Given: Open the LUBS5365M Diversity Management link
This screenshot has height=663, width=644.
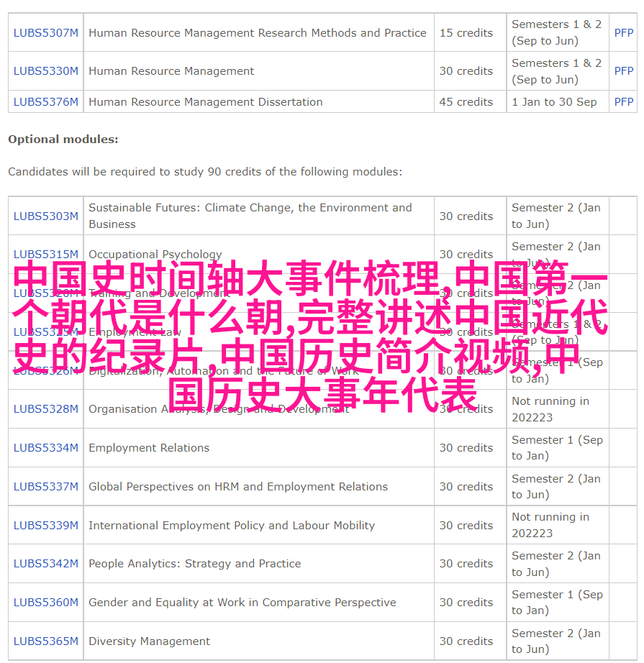Looking at the screenshot, I should (x=45, y=641).
